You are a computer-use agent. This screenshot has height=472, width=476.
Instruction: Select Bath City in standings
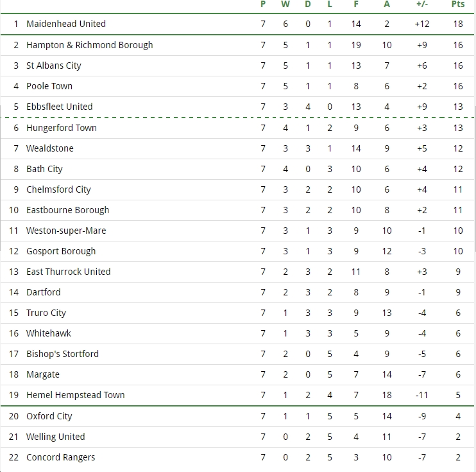click(x=44, y=169)
